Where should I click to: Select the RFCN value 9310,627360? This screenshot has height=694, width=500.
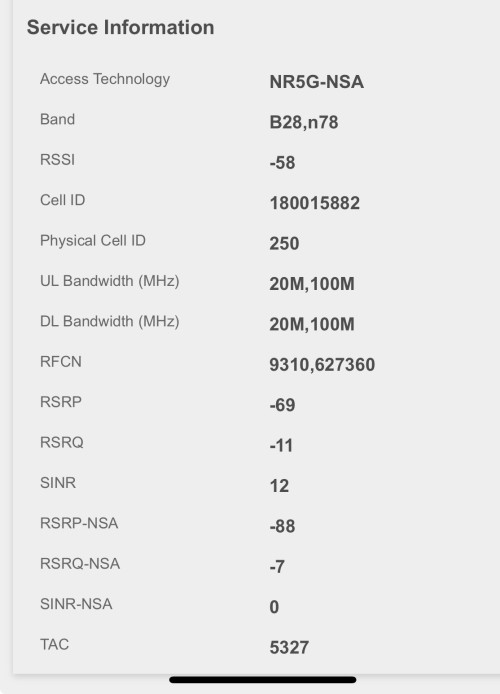[322, 365]
